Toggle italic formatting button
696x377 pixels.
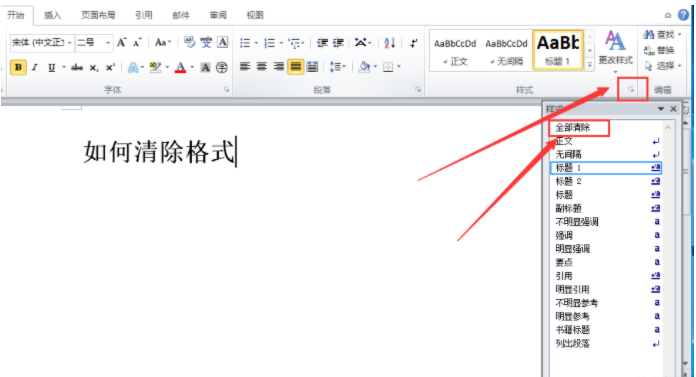35,67
